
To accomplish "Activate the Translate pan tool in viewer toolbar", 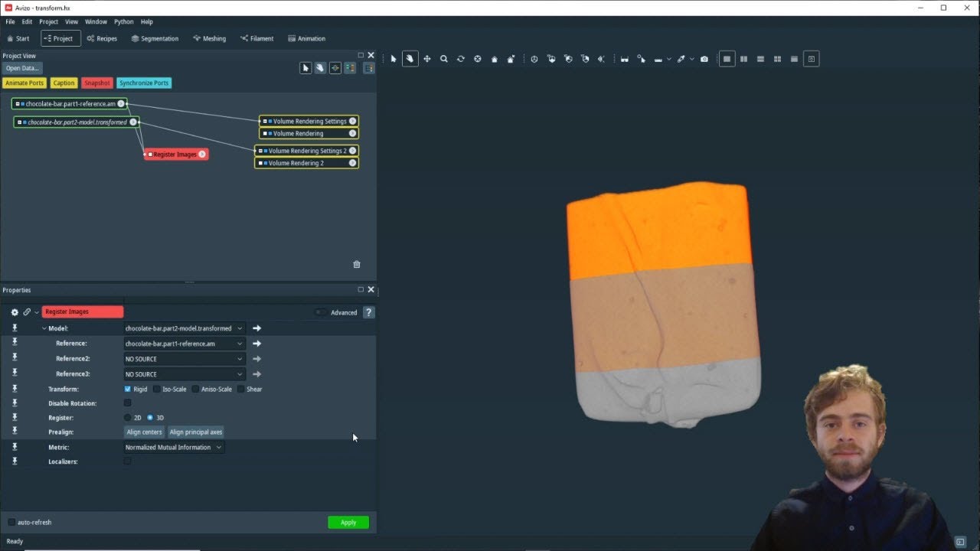I will 427,59.
